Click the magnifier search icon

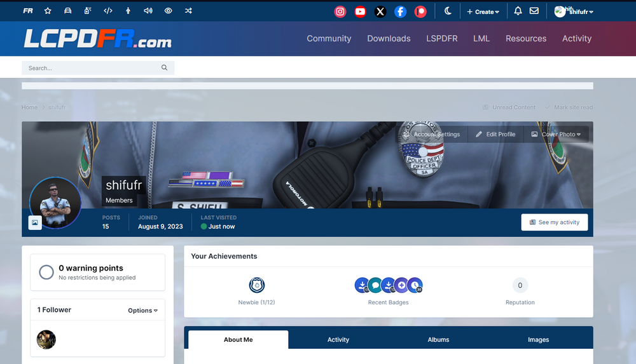click(x=164, y=68)
